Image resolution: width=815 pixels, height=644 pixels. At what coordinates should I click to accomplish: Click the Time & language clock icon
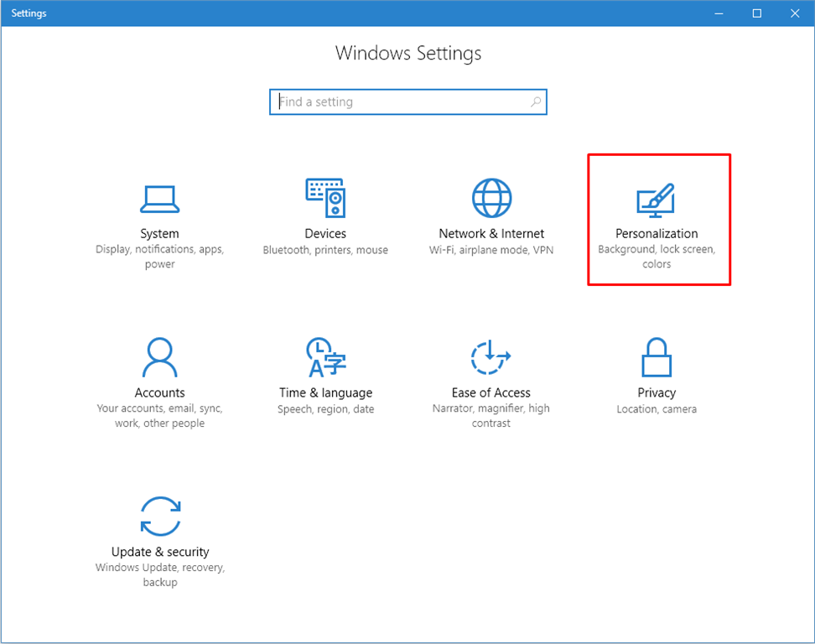[x=325, y=357]
